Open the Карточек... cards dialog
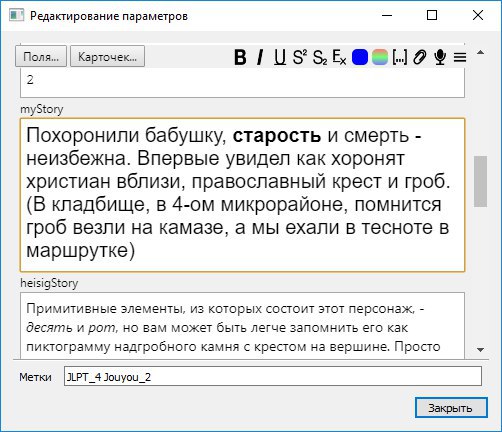Screen dimensions: 502x432 pyautogui.click(x=107, y=57)
